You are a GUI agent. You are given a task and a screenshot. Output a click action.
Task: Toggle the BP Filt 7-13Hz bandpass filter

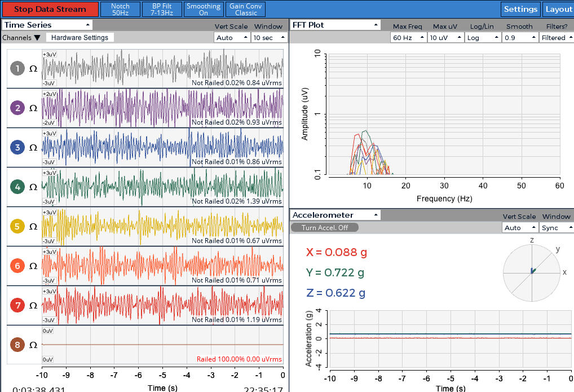coord(162,9)
